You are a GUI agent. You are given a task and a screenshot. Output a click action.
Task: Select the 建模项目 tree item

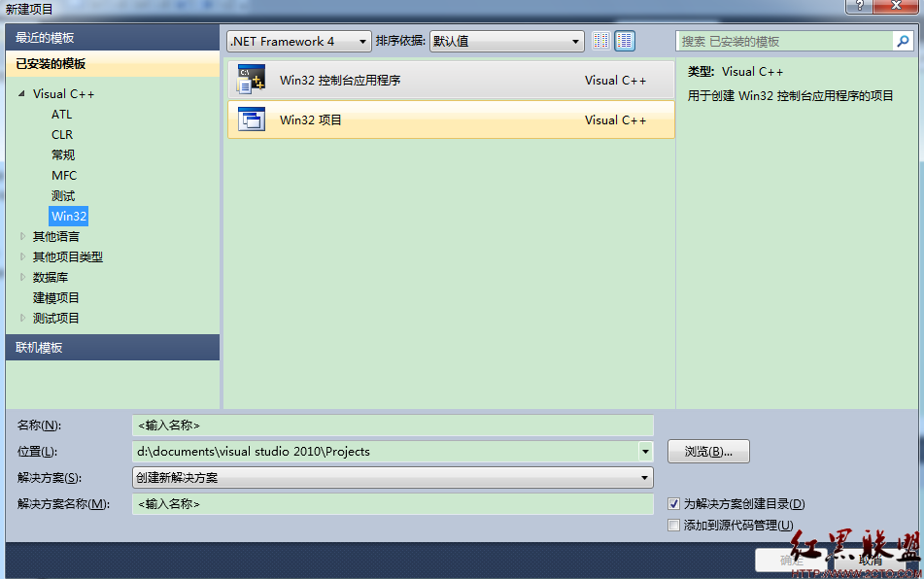[56, 297]
